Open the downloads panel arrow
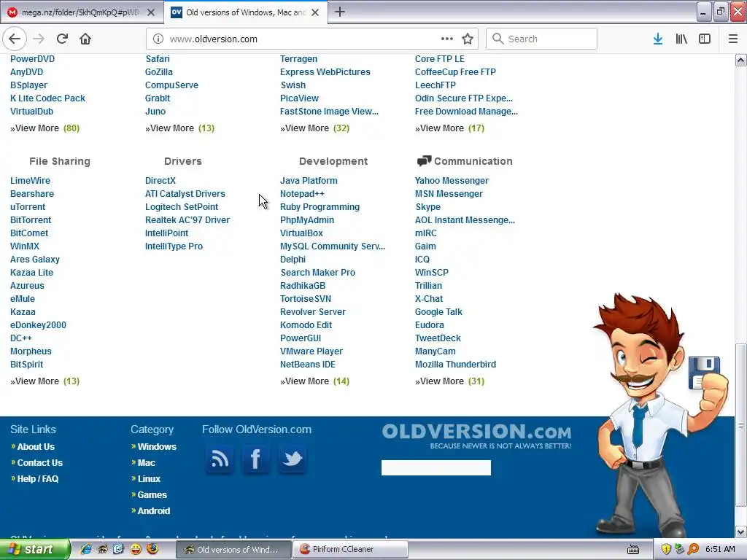 pyautogui.click(x=658, y=39)
